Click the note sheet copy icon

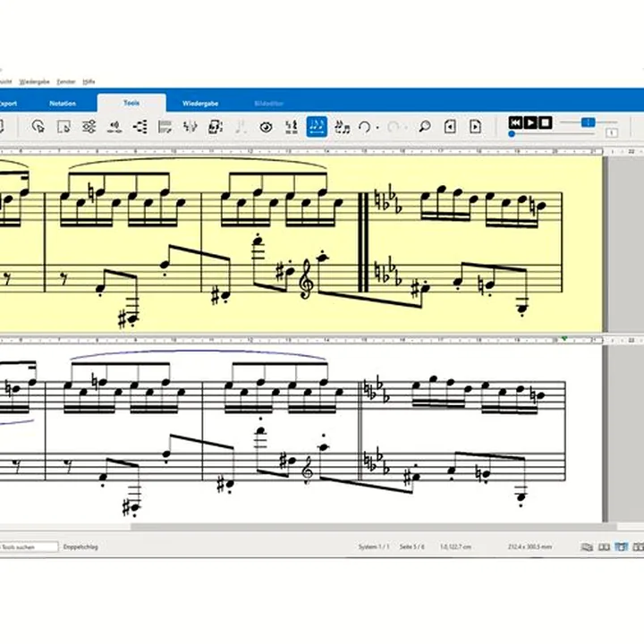[x=216, y=126]
